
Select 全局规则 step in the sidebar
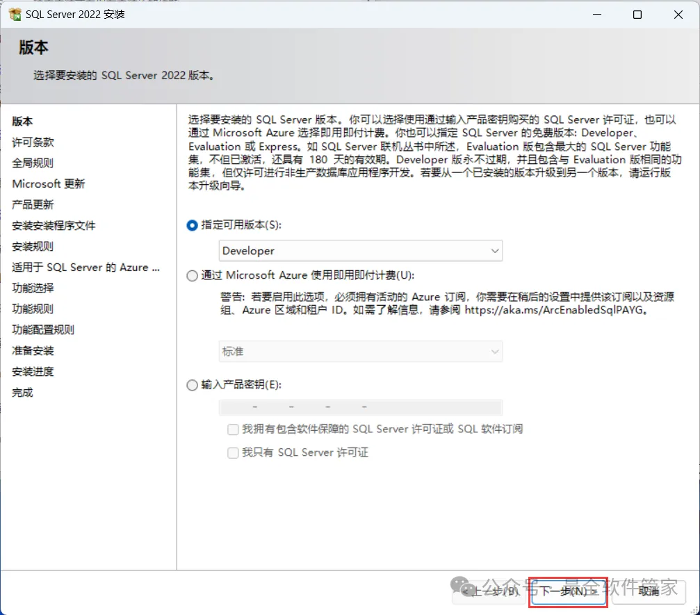33,163
